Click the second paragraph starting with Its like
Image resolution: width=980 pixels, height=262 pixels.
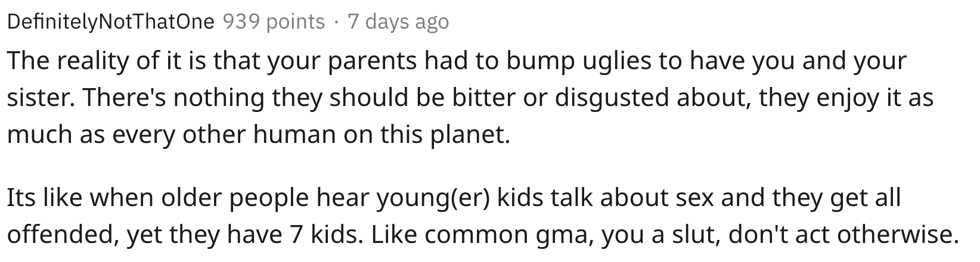click(x=480, y=216)
